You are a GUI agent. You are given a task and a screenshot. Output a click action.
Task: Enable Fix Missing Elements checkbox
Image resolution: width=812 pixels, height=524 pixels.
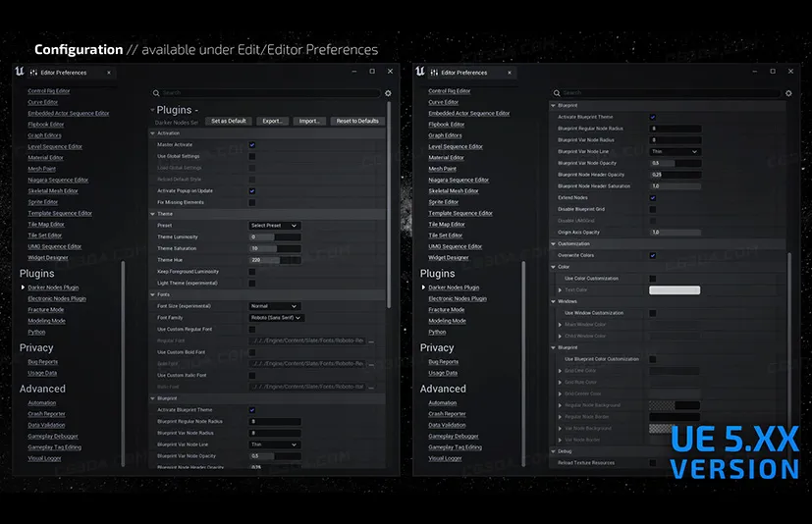point(251,202)
